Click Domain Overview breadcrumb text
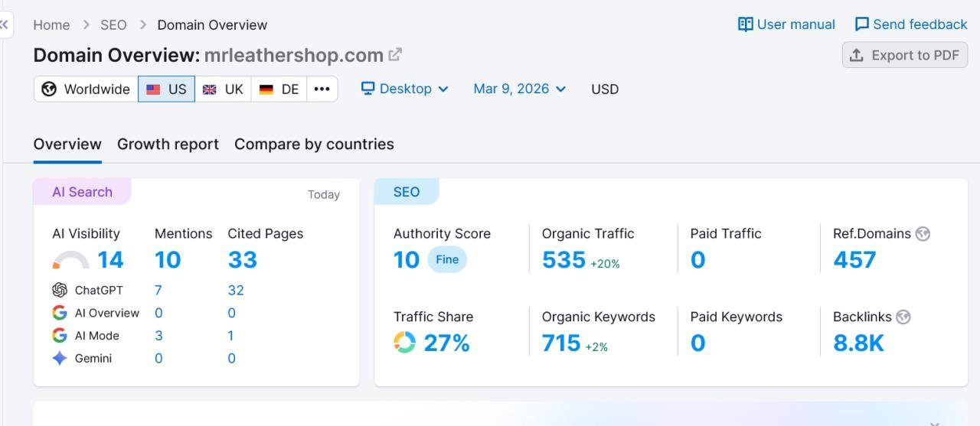The image size is (980, 426). [212, 24]
